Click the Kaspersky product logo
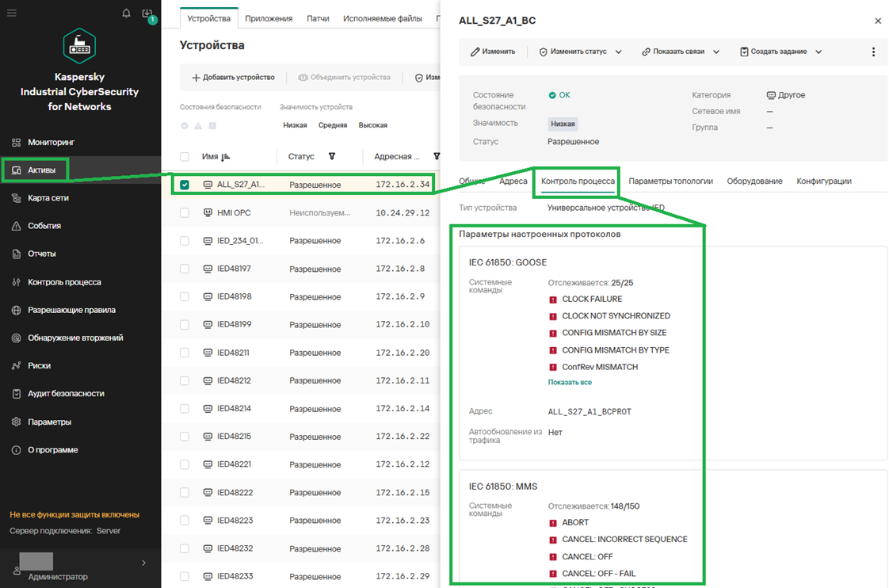 [79, 46]
